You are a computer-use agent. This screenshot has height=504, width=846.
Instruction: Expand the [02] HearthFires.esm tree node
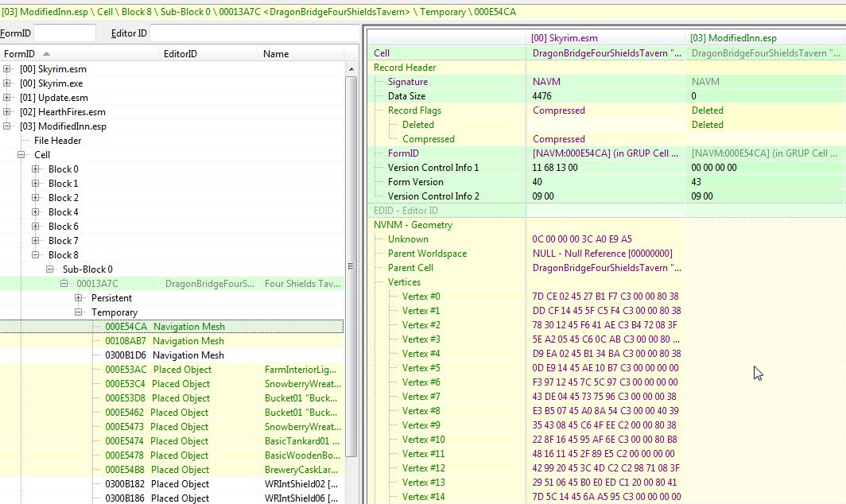[6, 112]
